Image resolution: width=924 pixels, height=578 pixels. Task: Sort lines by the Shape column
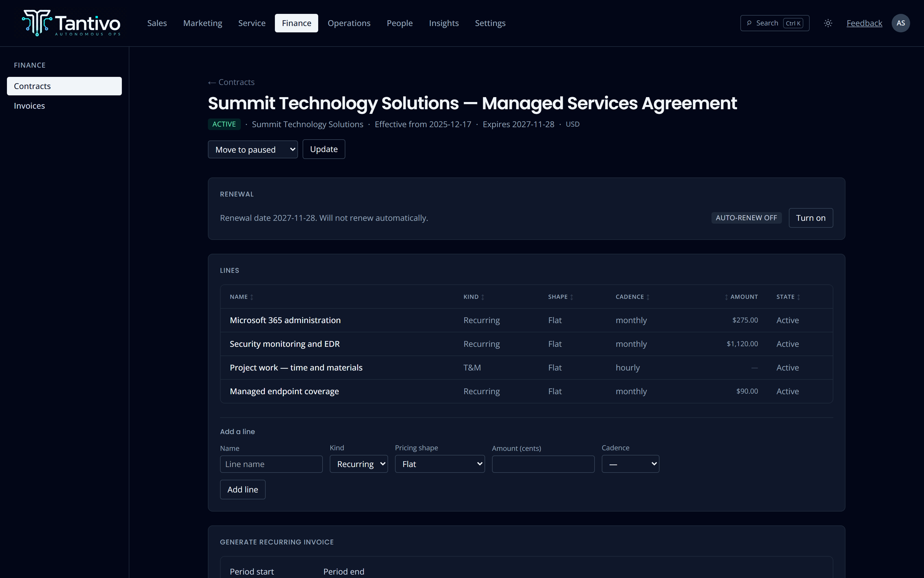coord(560,297)
